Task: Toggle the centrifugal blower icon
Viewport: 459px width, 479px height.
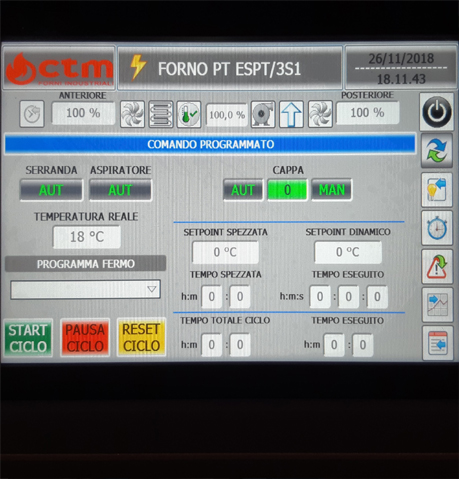Action: click(263, 114)
